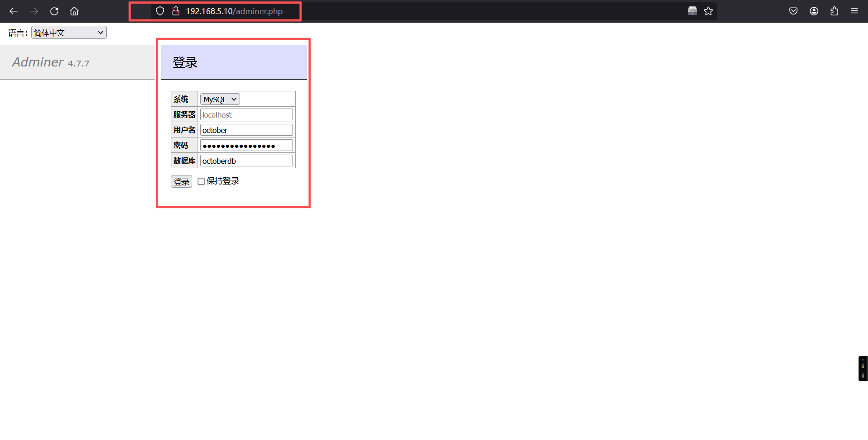Focus the server field showing localhost
This screenshot has height=440, width=868.
click(246, 114)
